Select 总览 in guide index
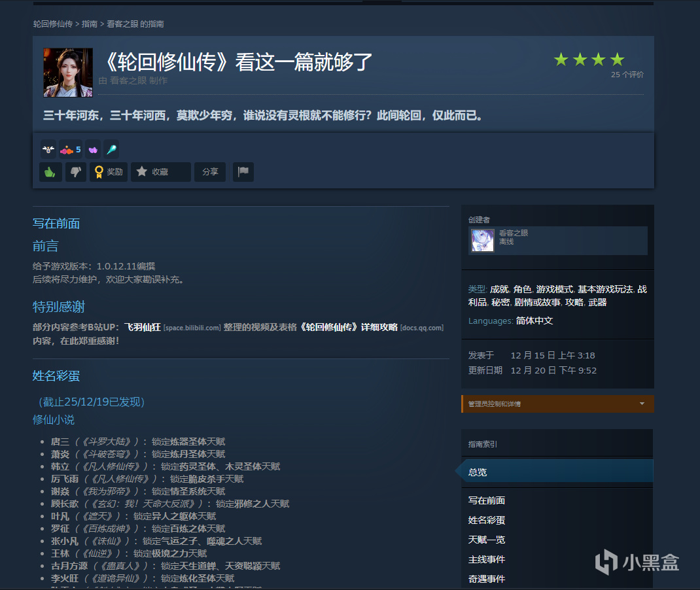Screen dimensions: 700x590 coord(557,472)
